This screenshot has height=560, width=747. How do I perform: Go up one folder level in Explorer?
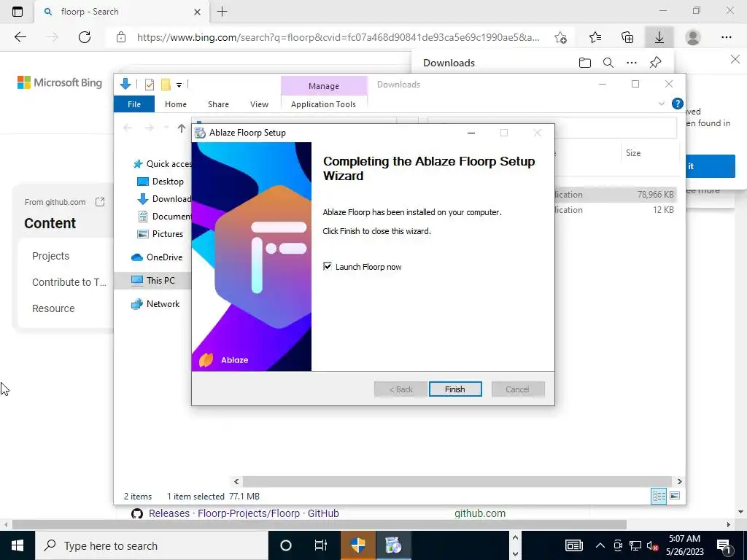(x=181, y=128)
